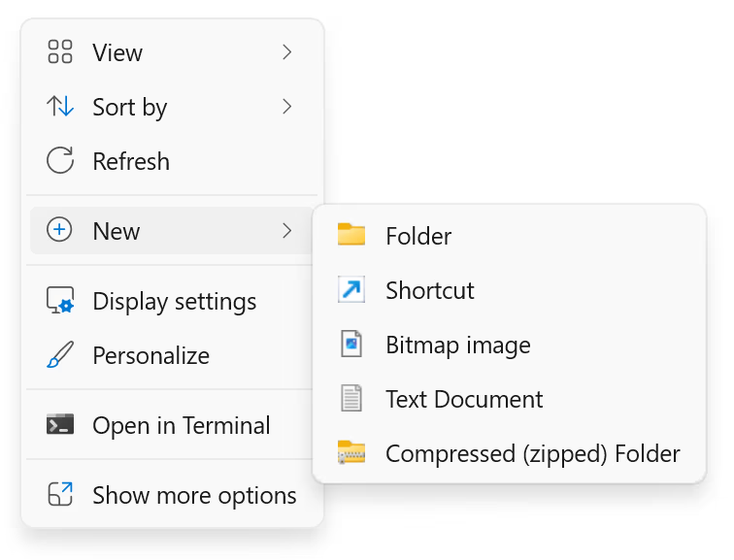734x560 pixels.
Task: Click the chevron next to New
Action: click(287, 231)
